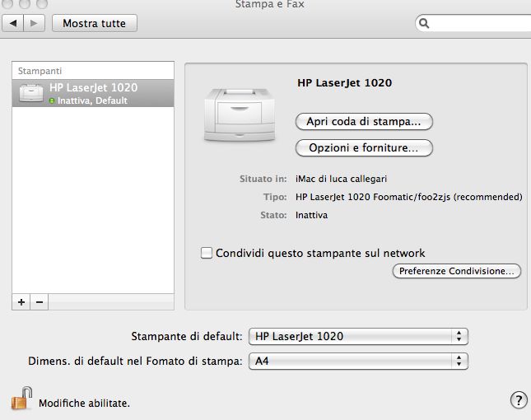Open Opzioni e forniture
Image resolution: width=531 pixels, height=420 pixels.
click(x=364, y=148)
